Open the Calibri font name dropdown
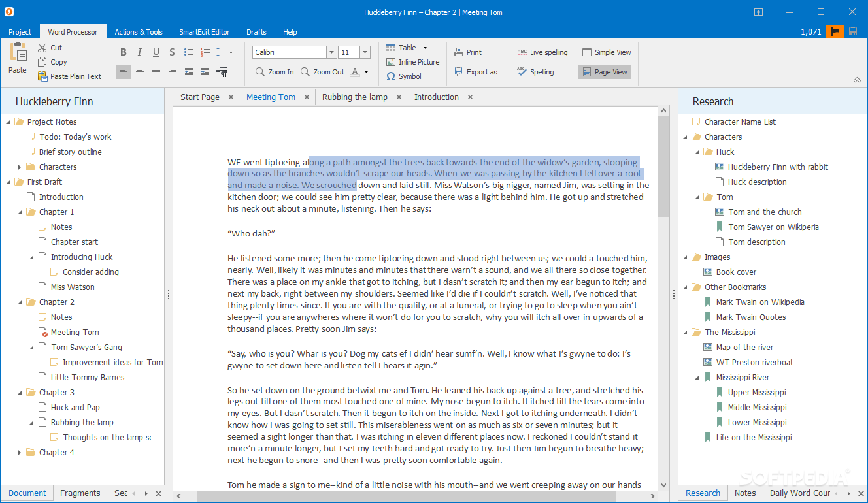Viewport: 868px width, 503px height. pyautogui.click(x=331, y=52)
